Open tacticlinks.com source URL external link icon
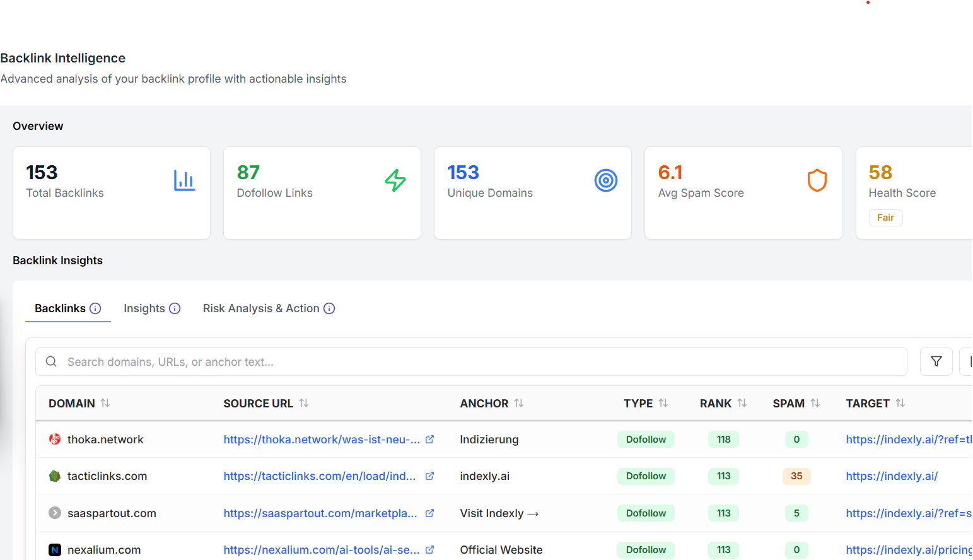Screen dimensions: 973x560 (430, 476)
